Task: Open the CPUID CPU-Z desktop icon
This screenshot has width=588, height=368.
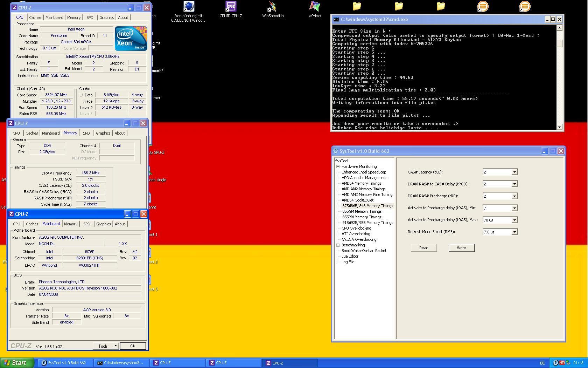Action: 231,7
